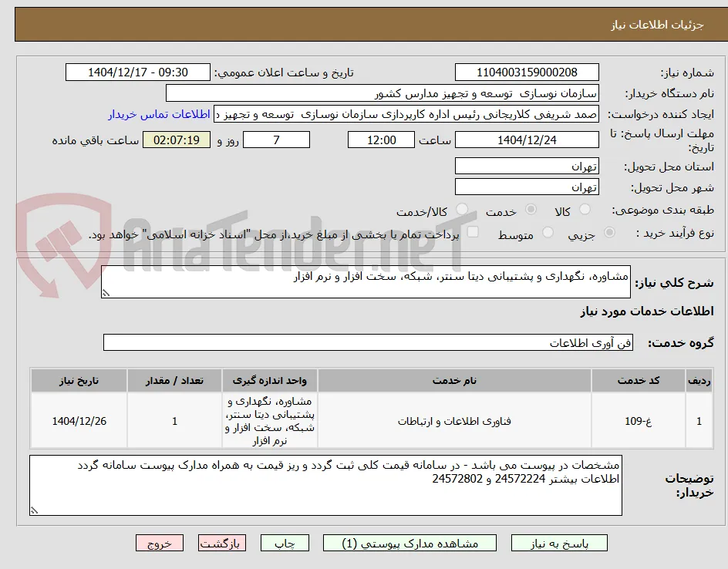
Task: Click the تاریخ و ساعت اعلان عمومی label
Action: tap(284, 73)
